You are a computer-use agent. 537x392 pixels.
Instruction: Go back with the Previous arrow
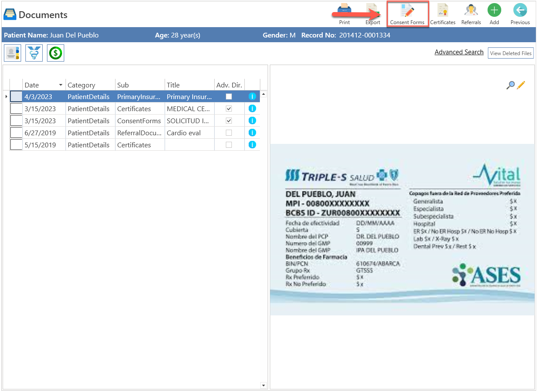tap(520, 10)
